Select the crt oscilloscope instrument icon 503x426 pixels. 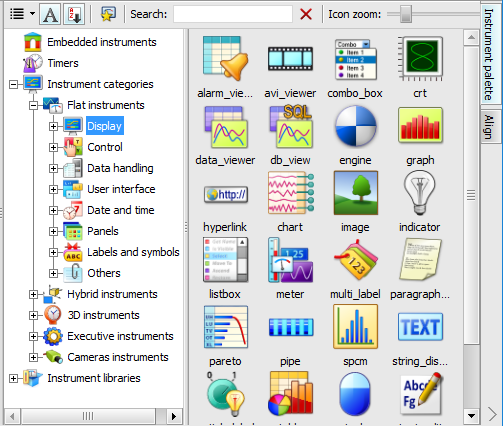(x=420, y=59)
